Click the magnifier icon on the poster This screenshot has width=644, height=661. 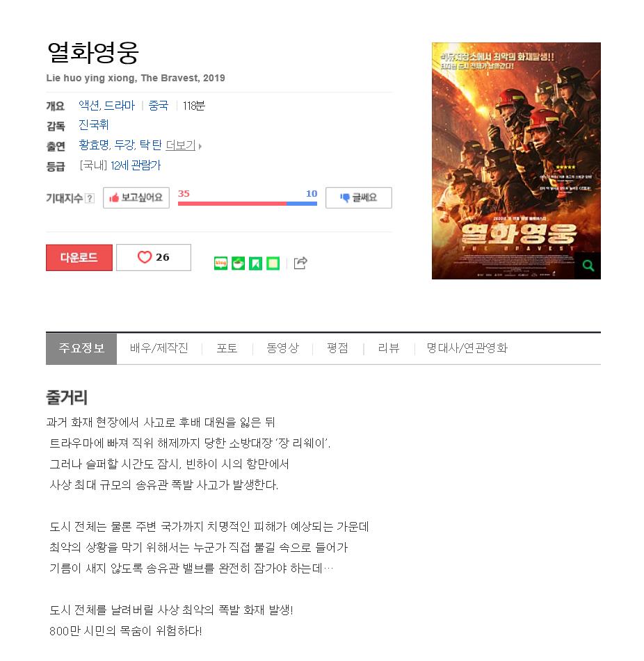[588, 266]
